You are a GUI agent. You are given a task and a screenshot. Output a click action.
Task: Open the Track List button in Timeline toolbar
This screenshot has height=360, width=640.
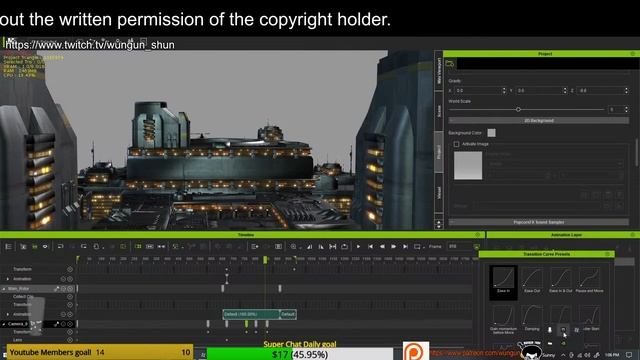click(9, 247)
